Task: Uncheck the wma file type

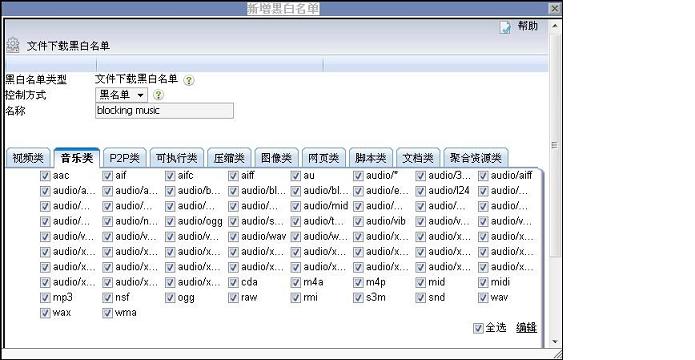Action: point(107,313)
